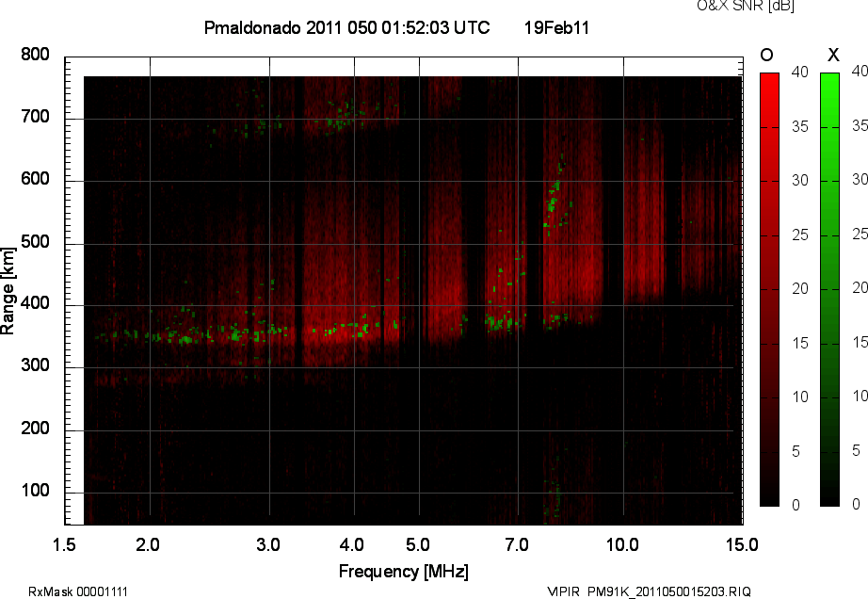This screenshot has width=868, height=599.
Task: Click the 40 dB label on O color bar
Action: (800, 72)
